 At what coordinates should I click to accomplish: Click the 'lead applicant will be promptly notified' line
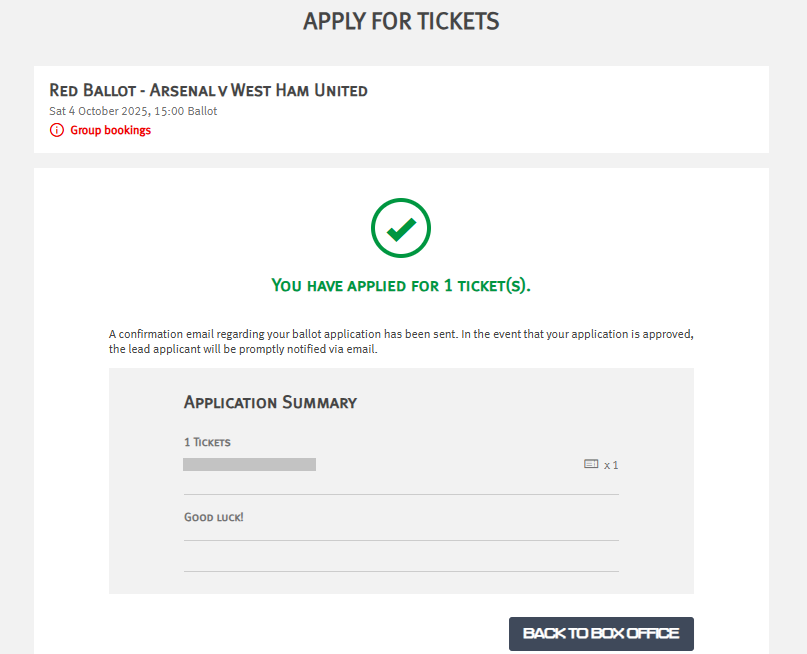click(243, 350)
